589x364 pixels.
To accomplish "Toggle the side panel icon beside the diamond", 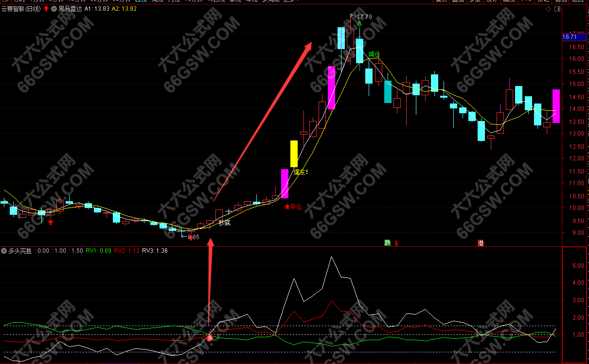I will pos(556,9).
